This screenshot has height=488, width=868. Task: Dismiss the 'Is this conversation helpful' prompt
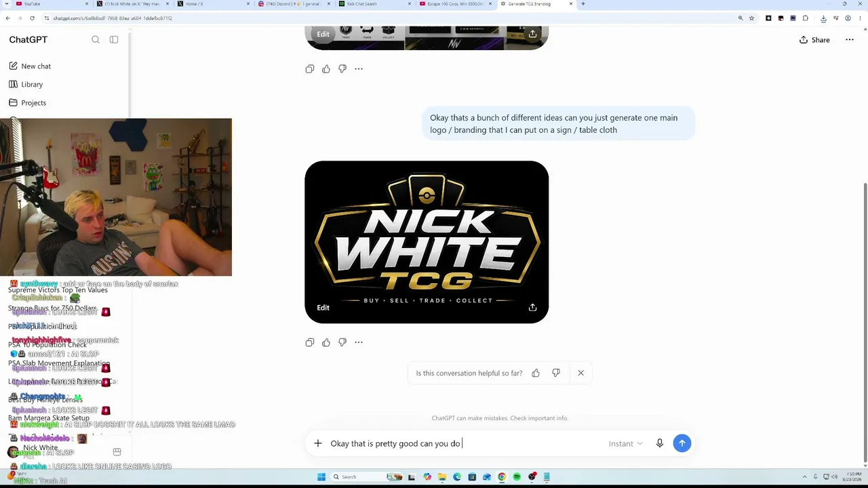coord(580,373)
